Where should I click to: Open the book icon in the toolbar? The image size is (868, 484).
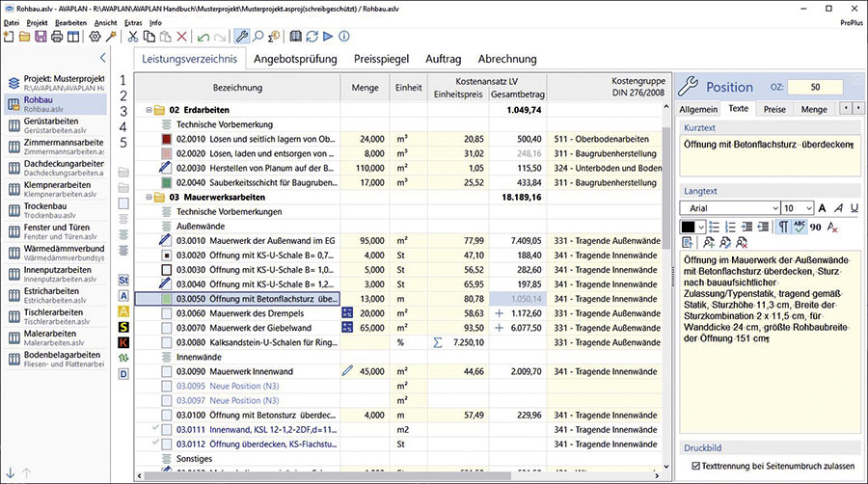[x=296, y=37]
